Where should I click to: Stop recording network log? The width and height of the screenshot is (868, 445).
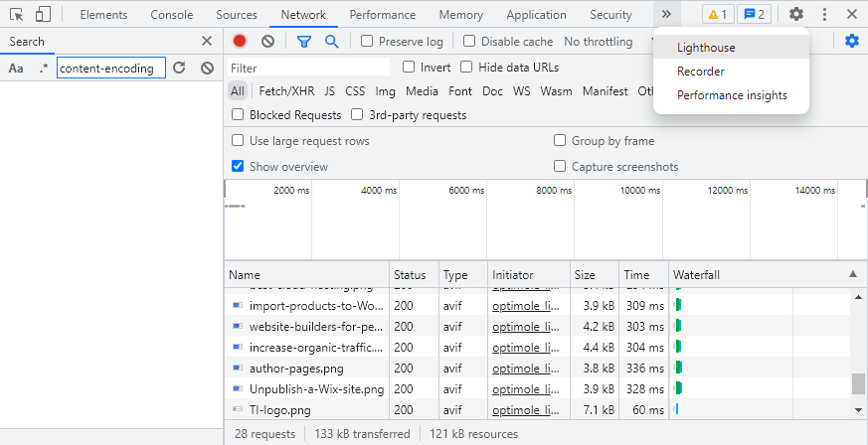[240, 41]
